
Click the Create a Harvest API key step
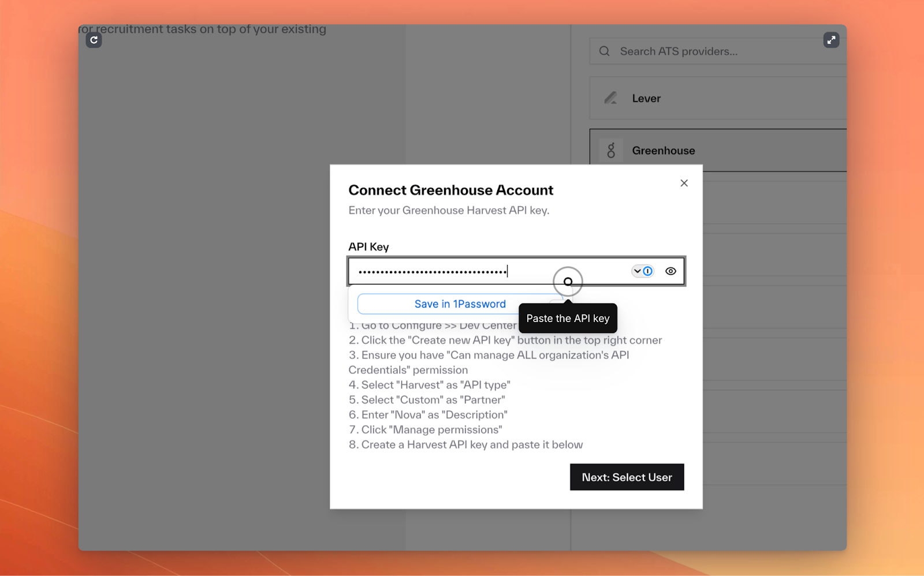465,444
